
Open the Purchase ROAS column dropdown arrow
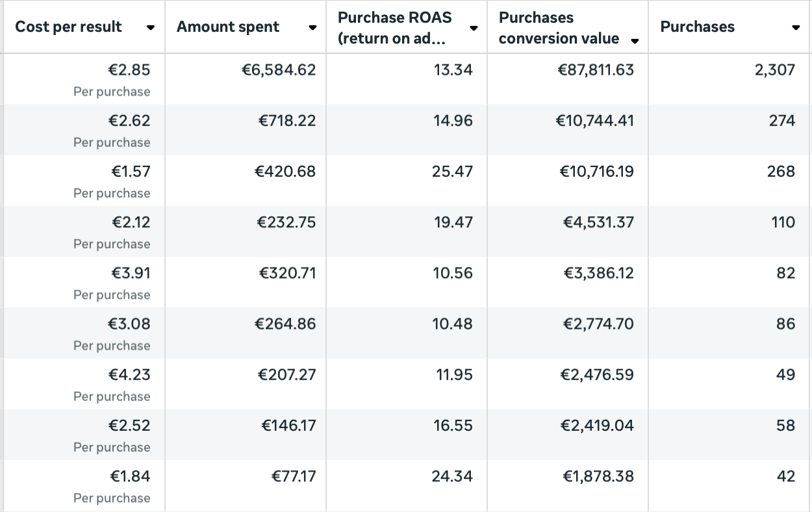pos(474,28)
